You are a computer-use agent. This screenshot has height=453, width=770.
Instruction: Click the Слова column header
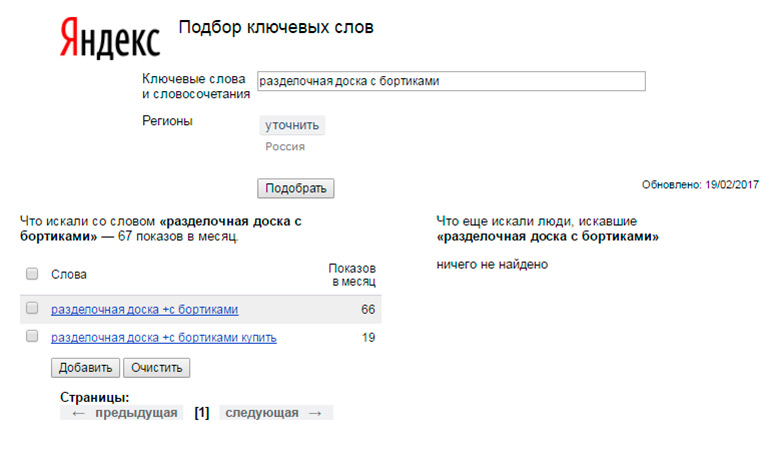coord(69,274)
